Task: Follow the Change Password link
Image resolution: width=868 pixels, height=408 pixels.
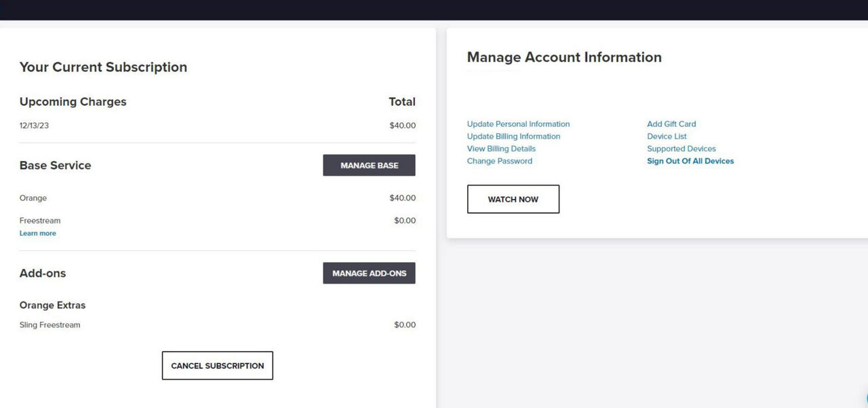Action: point(500,161)
